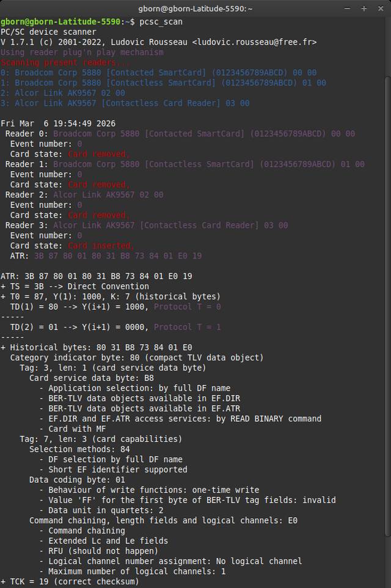
Task: Minimize the terminal window
Action: coord(348,9)
